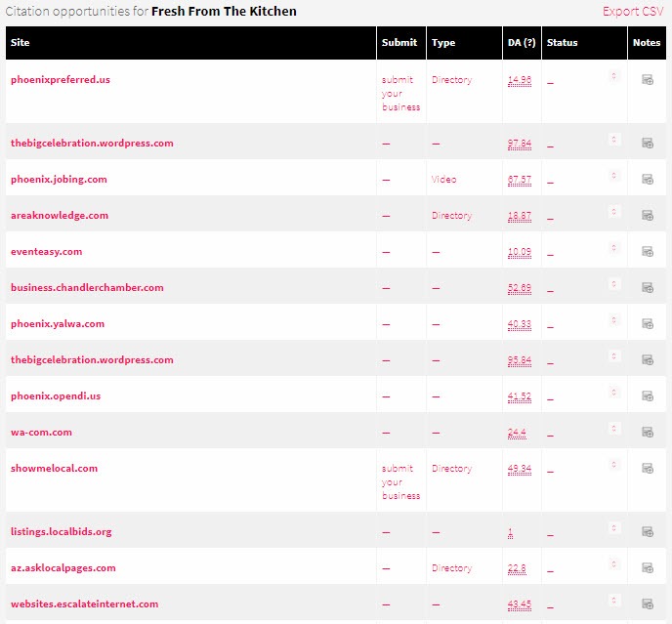Add a note for the DA 97.84 wordpress row
This screenshot has height=624, width=672.
(x=648, y=144)
